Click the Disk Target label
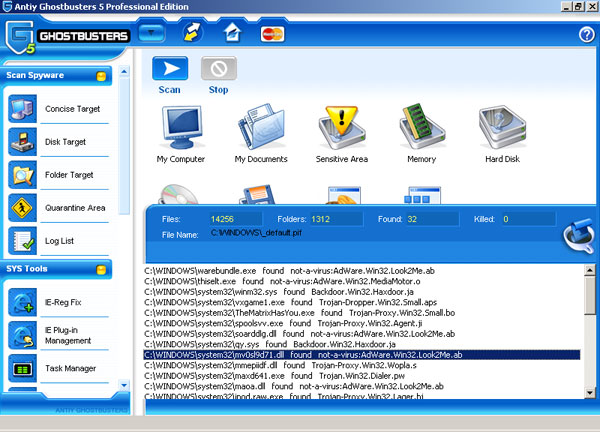Image resolution: width=600 pixels, height=432 pixels. pos(65,142)
